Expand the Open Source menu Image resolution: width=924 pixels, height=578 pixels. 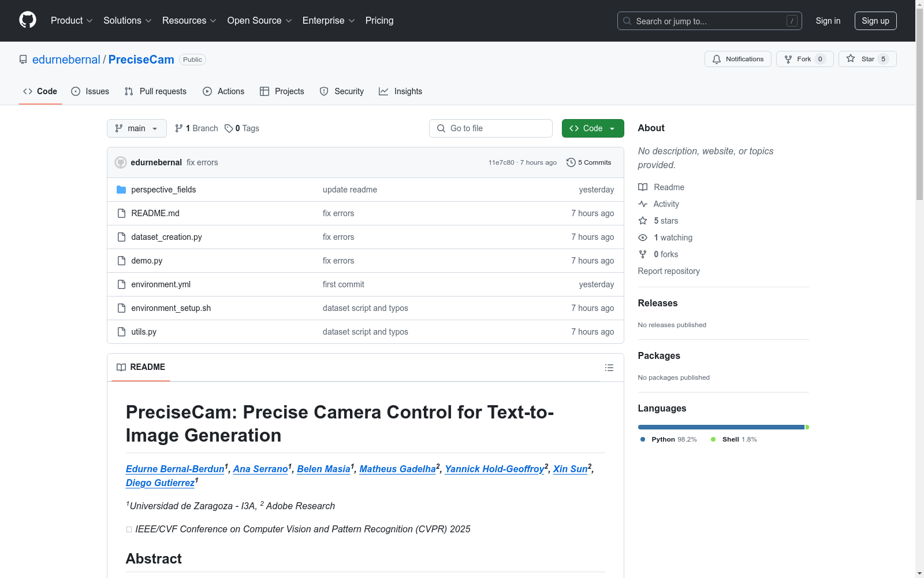(259, 20)
